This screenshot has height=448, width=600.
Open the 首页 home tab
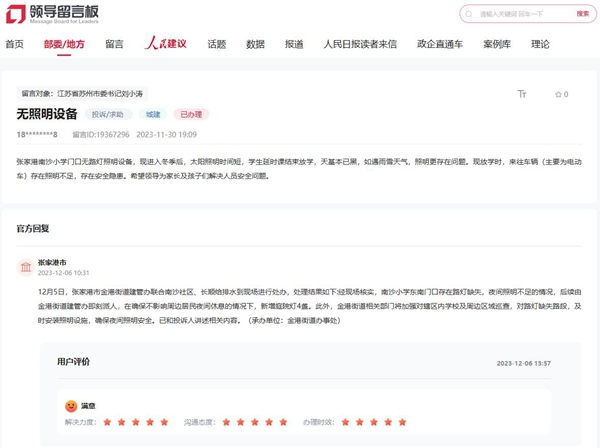coord(15,44)
